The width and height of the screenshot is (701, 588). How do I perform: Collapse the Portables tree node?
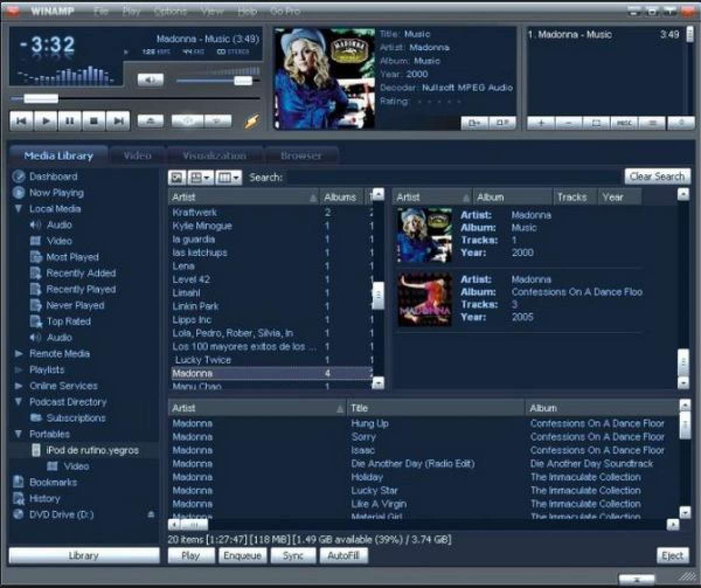[x=19, y=434]
